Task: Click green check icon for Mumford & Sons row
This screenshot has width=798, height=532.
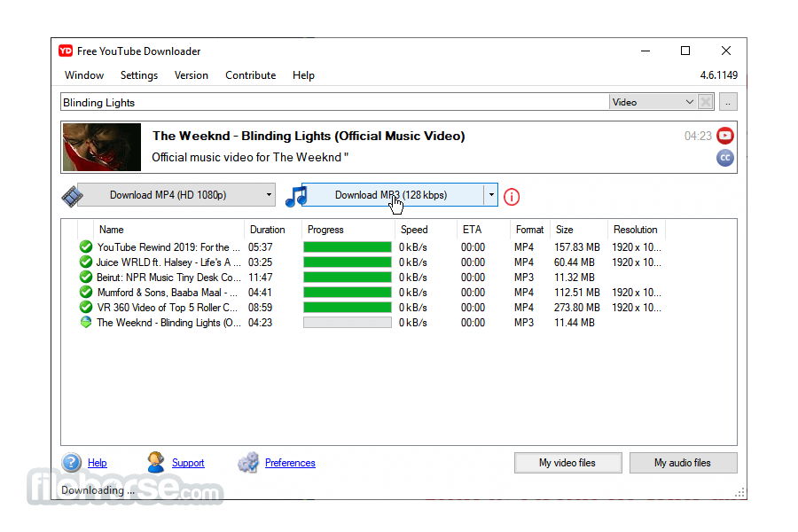Action: 85,293
